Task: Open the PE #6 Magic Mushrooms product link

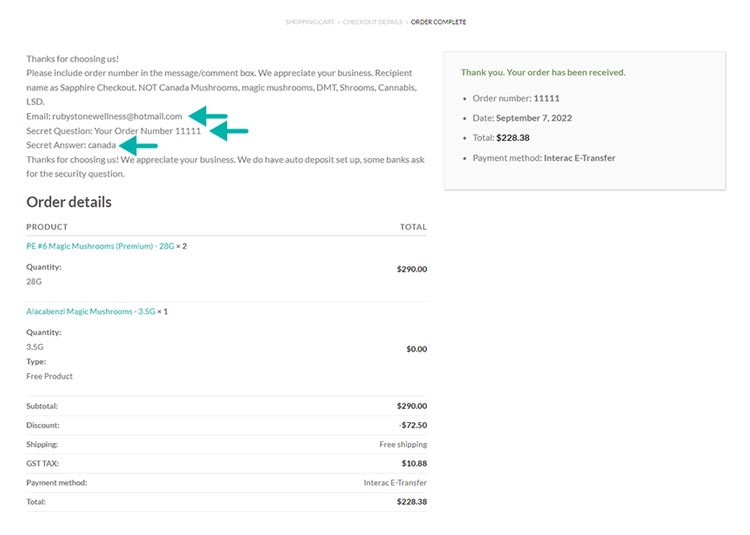Action: pyautogui.click(x=100, y=246)
